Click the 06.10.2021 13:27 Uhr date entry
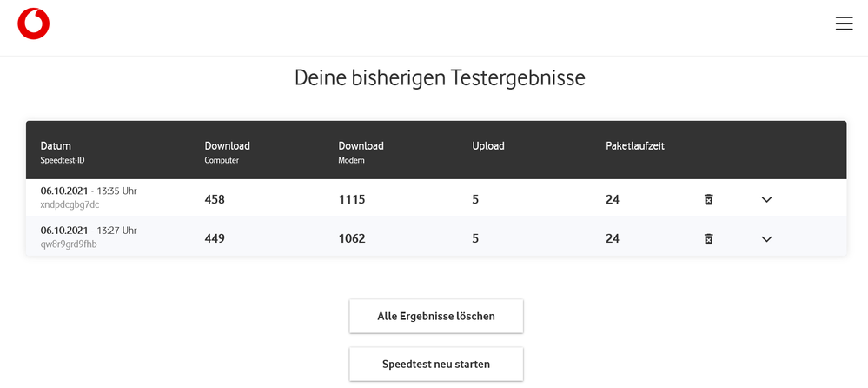This screenshot has height=388, width=868. (x=89, y=231)
